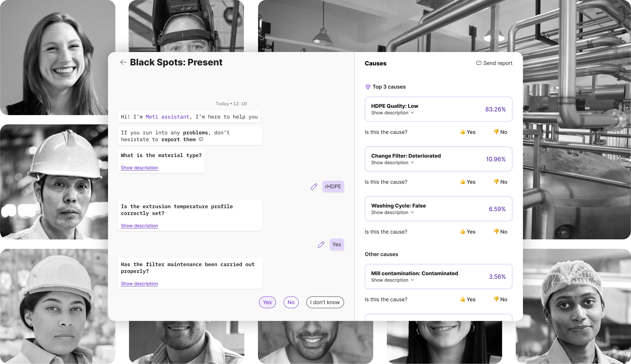Open Show description link for material type
The height and width of the screenshot is (364, 631).
pos(139,168)
